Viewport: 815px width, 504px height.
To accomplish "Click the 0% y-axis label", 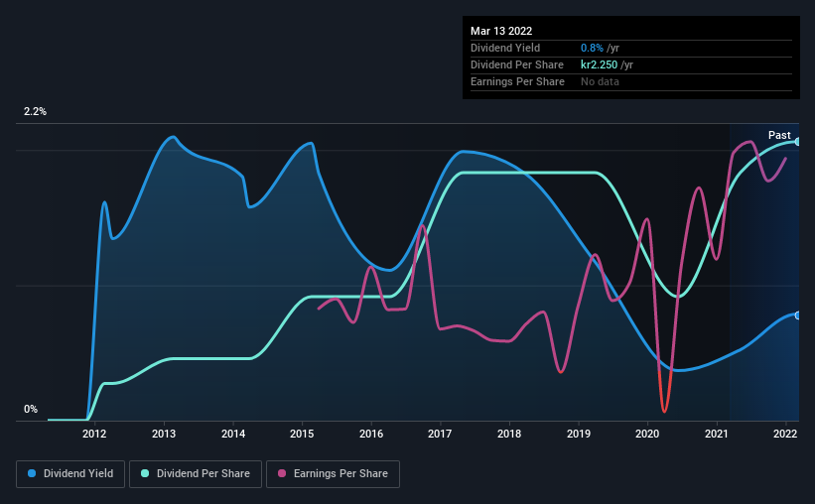I will pyautogui.click(x=31, y=410).
